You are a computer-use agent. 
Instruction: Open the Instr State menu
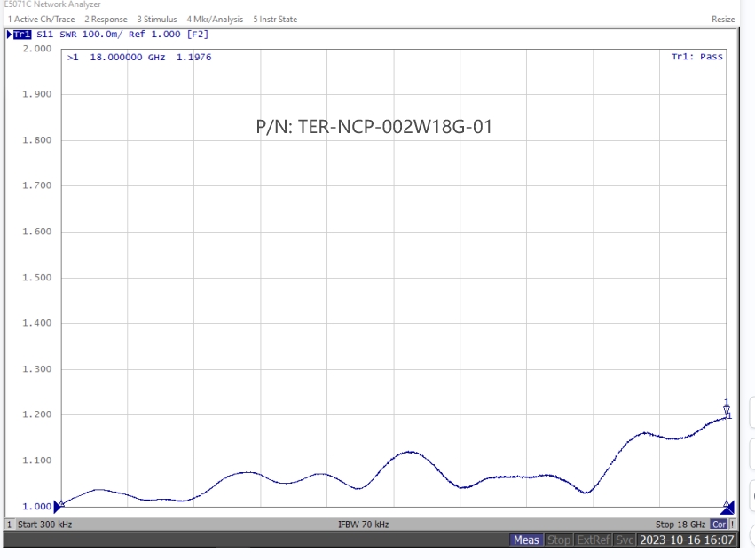coord(275,20)
